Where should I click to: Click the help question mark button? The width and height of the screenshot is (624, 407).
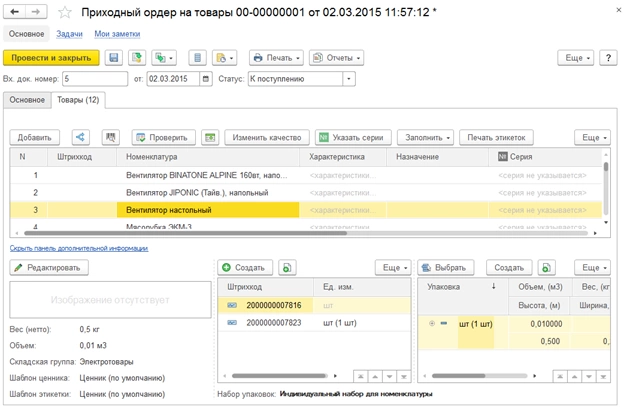coord(608,58)
